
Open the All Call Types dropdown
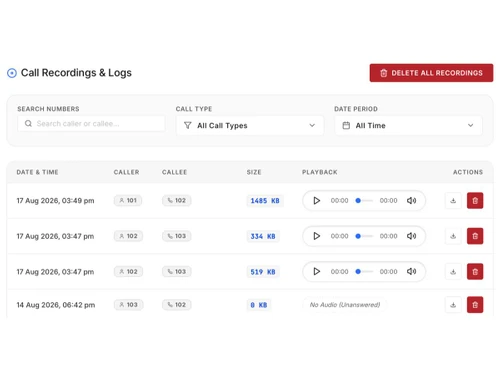250,126
